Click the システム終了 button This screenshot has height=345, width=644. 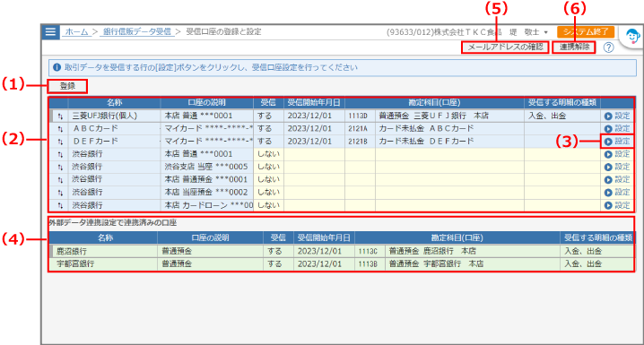pyautogui.click(x=586, y=31)
